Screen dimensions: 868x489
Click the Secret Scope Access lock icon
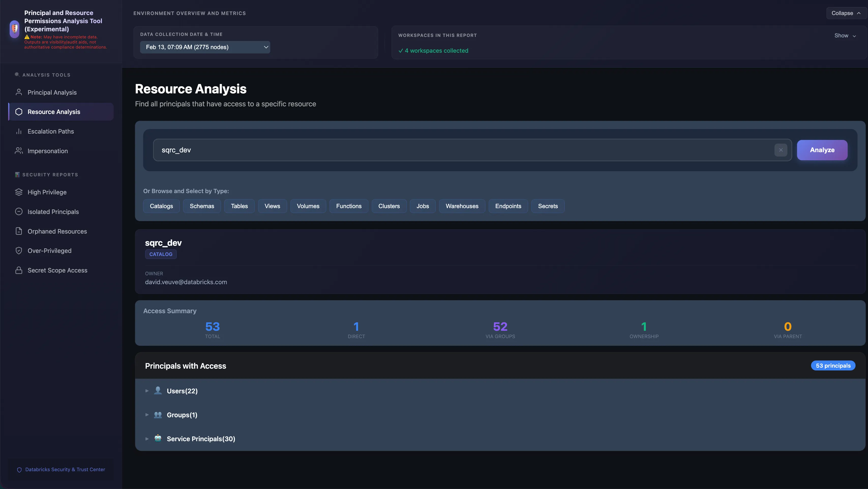pyautogui.click(x=19, y=270)
